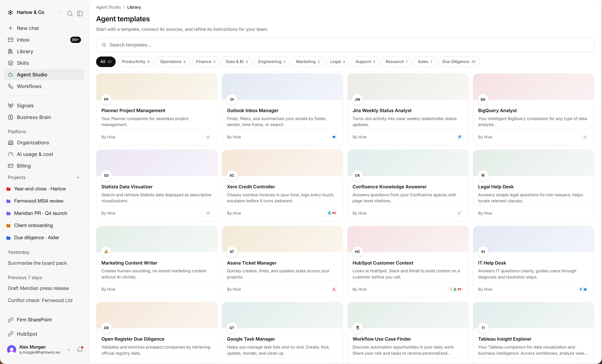Click the Alex Morgan avatar
The image size is (602, 364).
(11, 350)
